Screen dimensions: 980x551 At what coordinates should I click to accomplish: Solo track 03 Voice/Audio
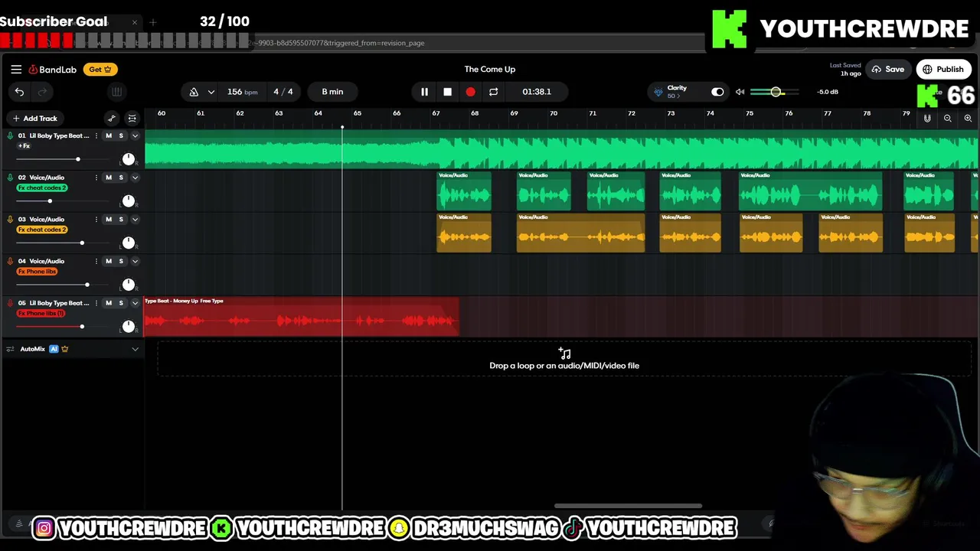pyautogui.click(x=121, y=219)
